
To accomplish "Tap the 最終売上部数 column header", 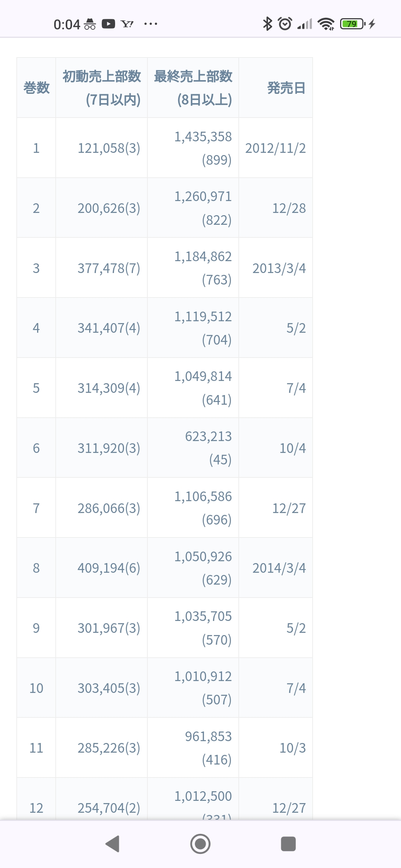I will (x=193, y=88).
